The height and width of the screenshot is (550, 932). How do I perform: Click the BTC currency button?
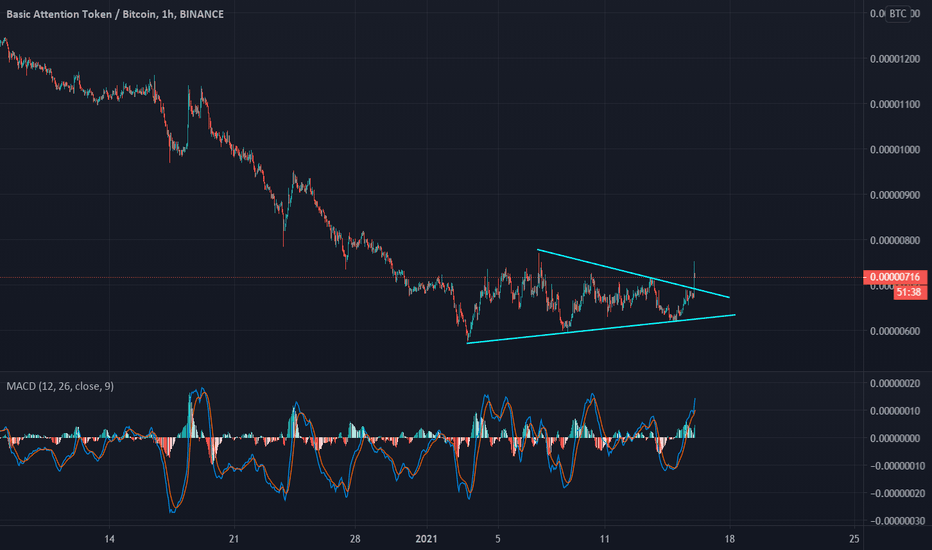tap(898, 14)
